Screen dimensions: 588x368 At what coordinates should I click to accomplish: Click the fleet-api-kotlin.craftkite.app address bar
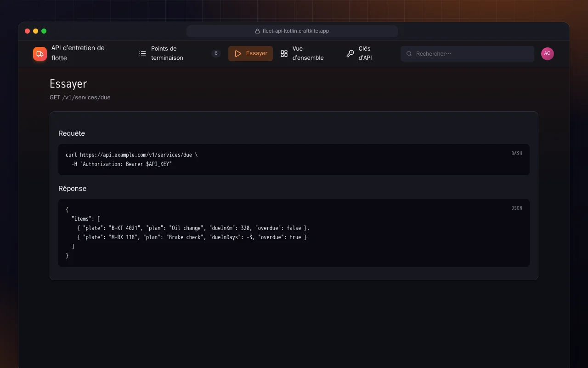click(x=292, y=31)
